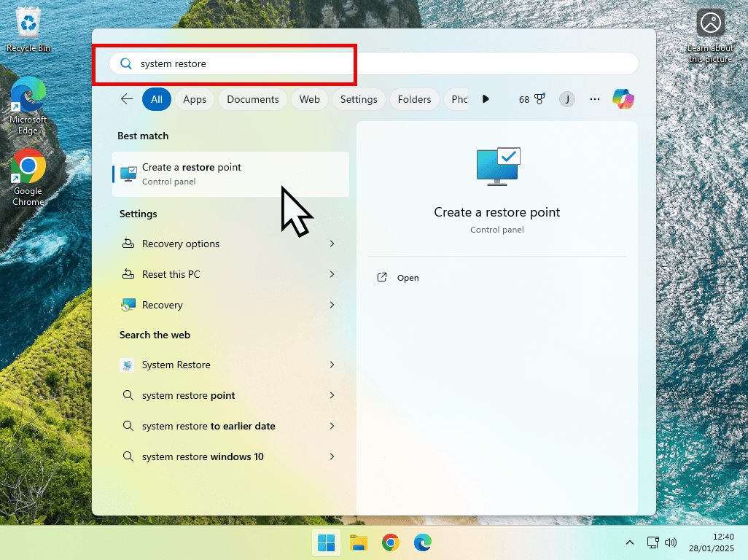This screenshot has width=748, height=560.
Task: Open the Recovery options settings icon
Action: (128, 244)
